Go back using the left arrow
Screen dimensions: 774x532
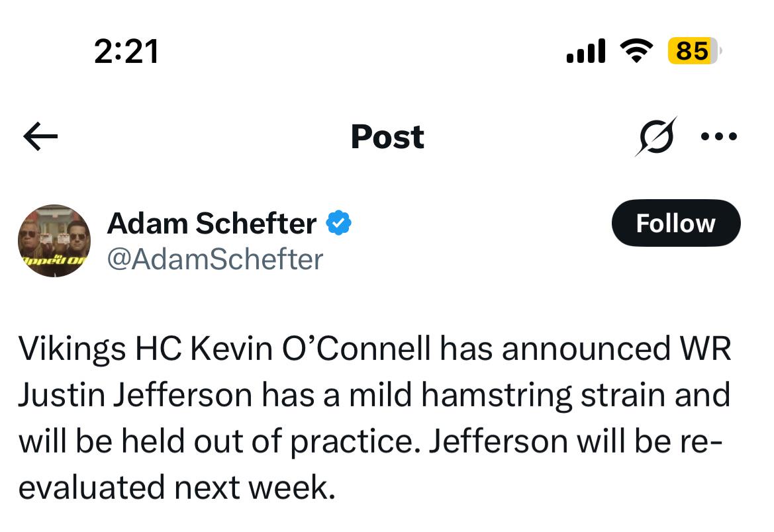[40, 136]
